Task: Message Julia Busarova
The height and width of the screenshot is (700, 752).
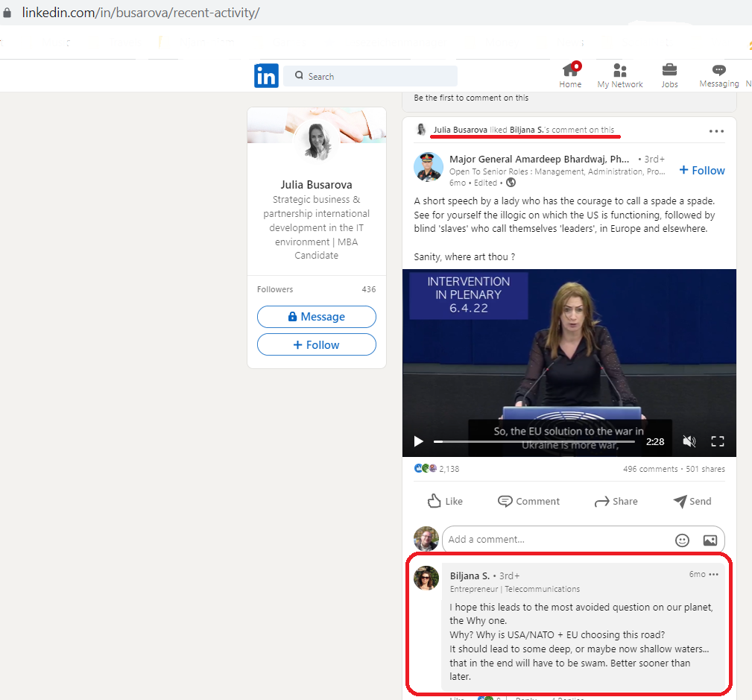Action: 317,317
